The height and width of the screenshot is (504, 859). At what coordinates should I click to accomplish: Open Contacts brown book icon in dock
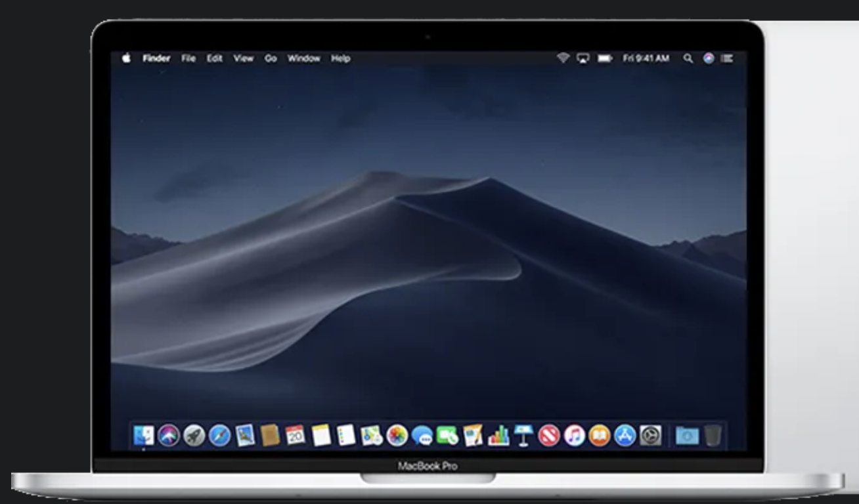pos(270,435)
